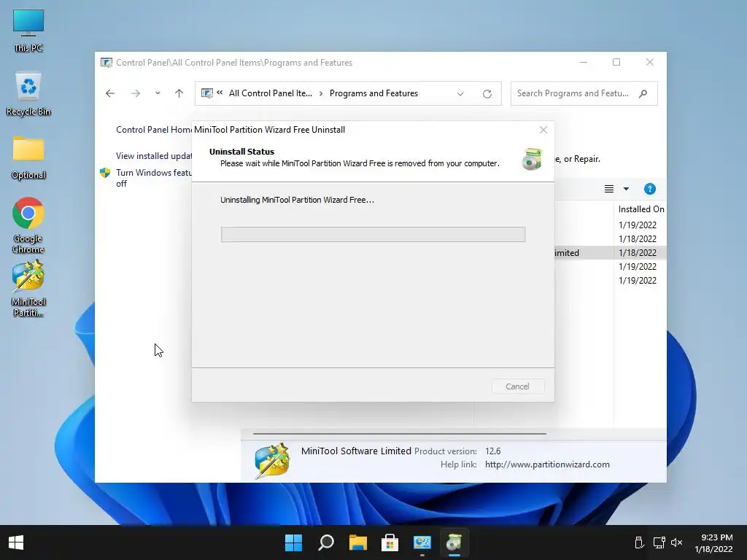The width and height of the screenshot is (747, 560).
Task: Click the partitionwizard.com help link
Action: (x=547, y=464)
